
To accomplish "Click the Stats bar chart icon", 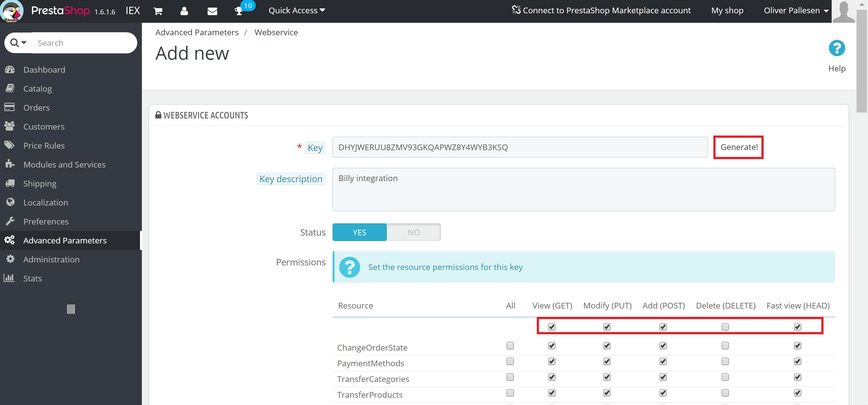I will [x=9, y=278].
